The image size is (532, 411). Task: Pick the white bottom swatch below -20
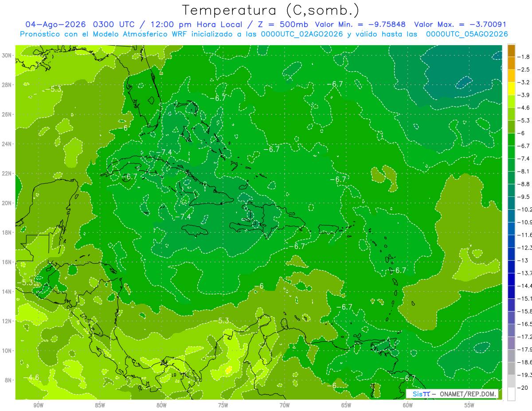pyautogui.click(x=511, y=394)
